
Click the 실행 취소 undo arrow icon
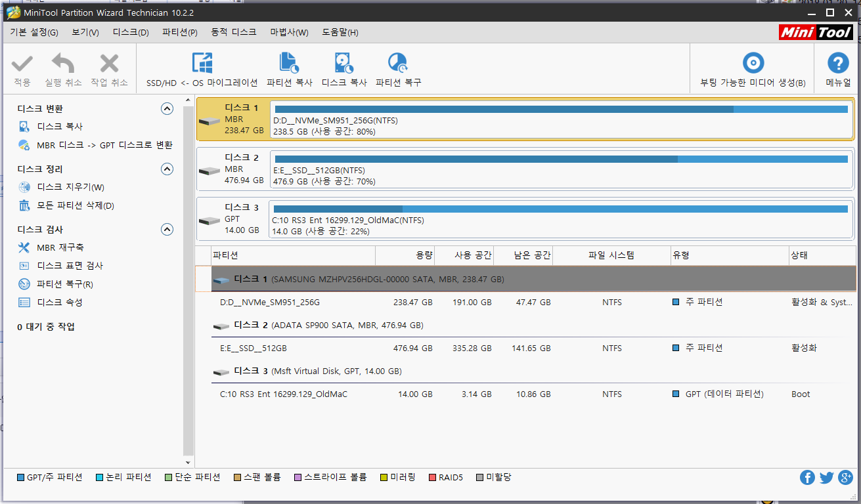63,64
